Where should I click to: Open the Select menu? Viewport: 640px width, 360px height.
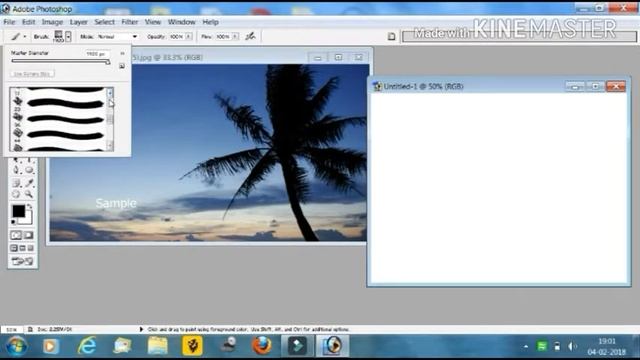click(x=104, y=22)
